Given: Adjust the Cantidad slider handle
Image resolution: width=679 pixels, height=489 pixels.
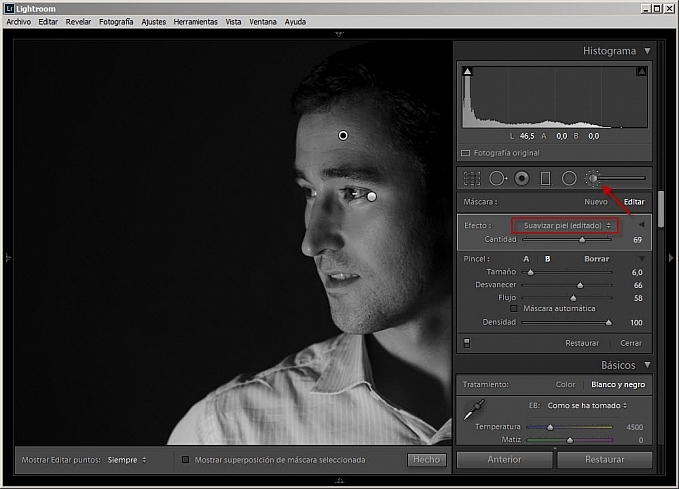Looking at the screenshot, I should pyautogui.click(x=582, y=240).
